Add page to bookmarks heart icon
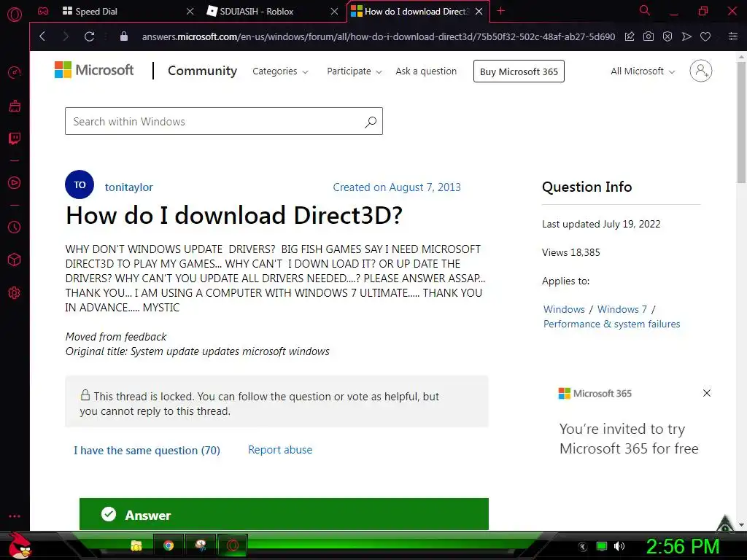This screenshot has width=747, height=560. point(705,36)
